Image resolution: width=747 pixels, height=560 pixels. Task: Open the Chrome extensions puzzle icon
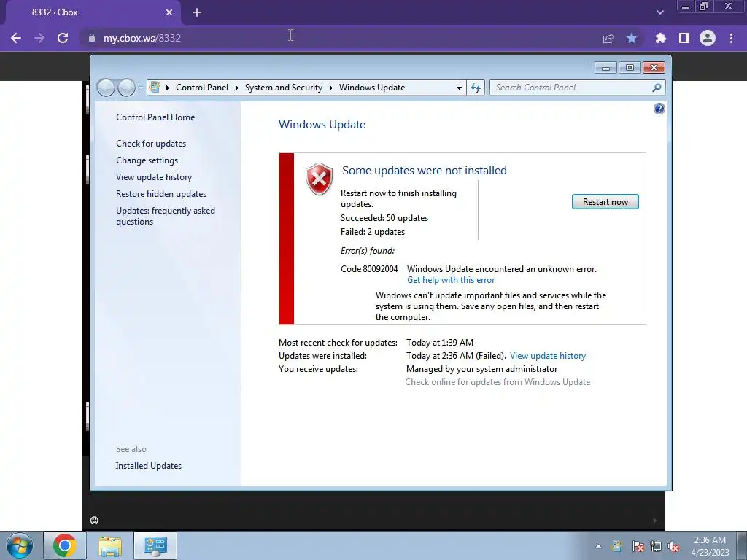point(660,38)
